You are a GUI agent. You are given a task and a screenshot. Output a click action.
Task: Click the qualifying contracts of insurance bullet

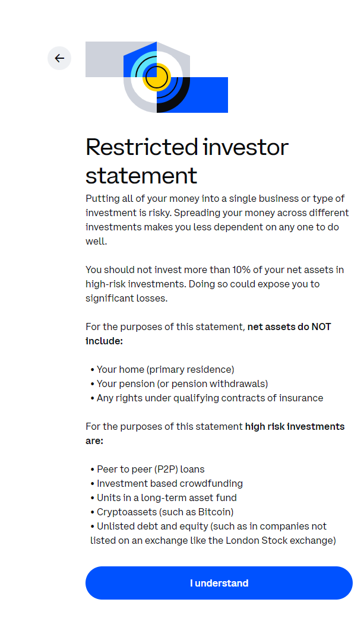coord(210,398)
